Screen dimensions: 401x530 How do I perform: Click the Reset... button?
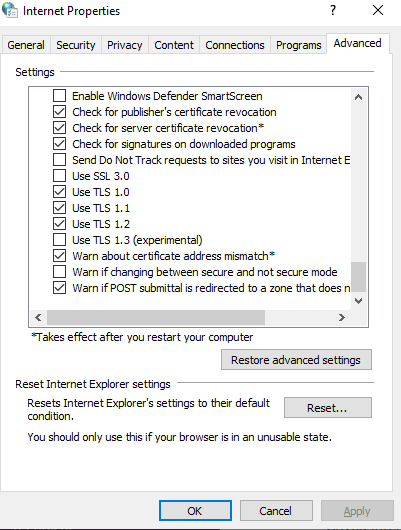(x=328, y=408)
